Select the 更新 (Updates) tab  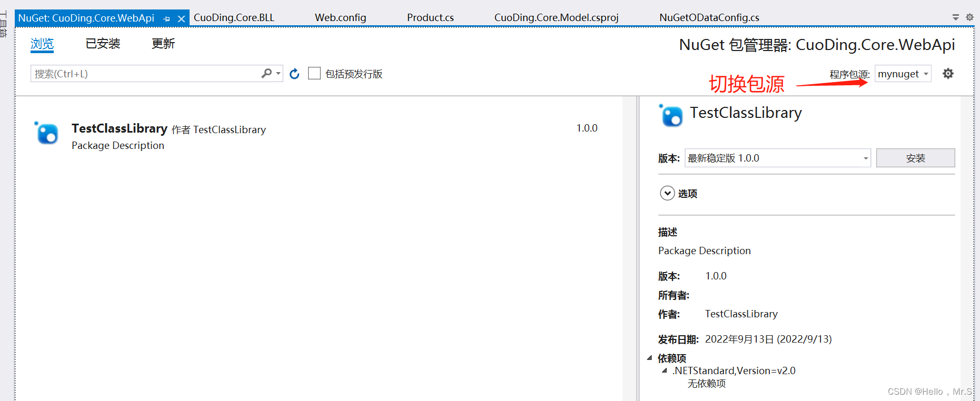[x=163, y=44]
